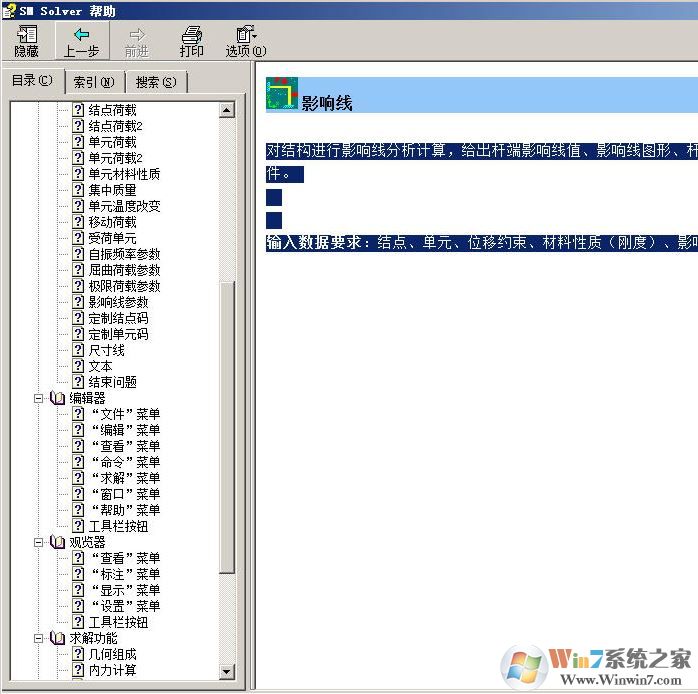The height and width of the screenshot is (694, 698).
Task: Open the 单元荷载2 help topic
Action: [x=115, y=158]
